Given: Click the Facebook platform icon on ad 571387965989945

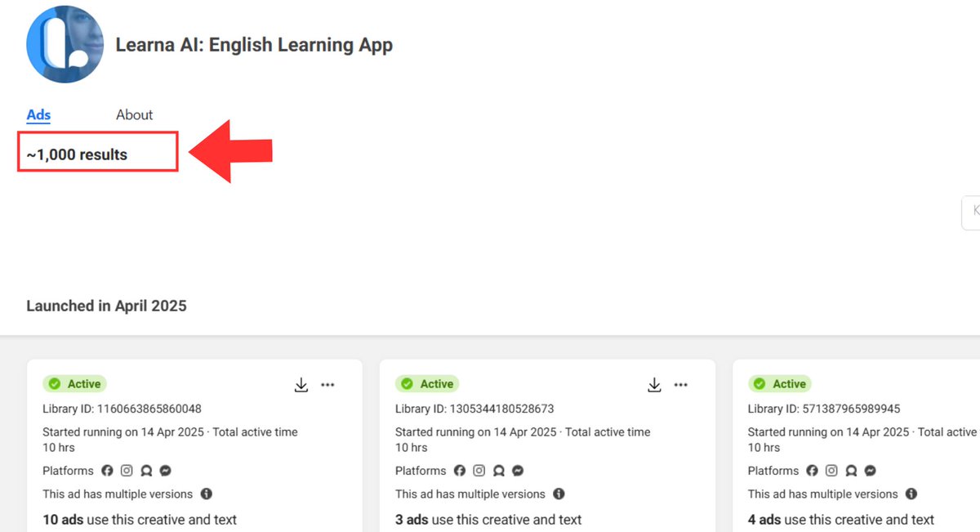Looking at the screenshot, I should pos(813,471).
